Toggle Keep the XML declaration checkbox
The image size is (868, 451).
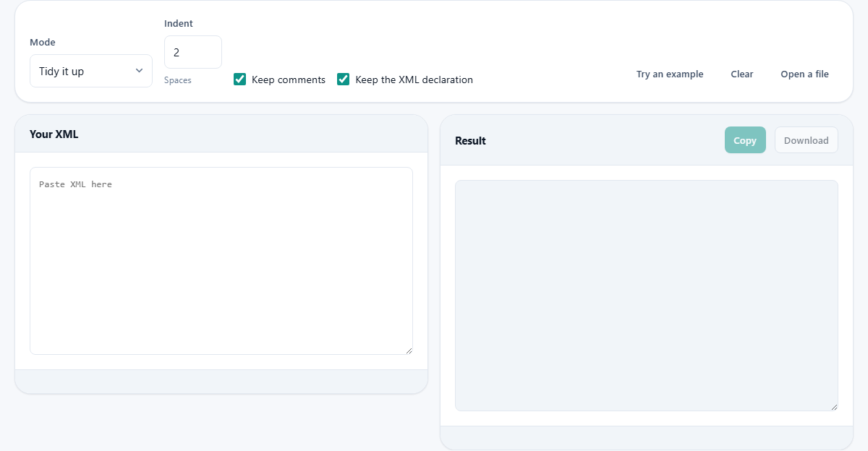344,80
